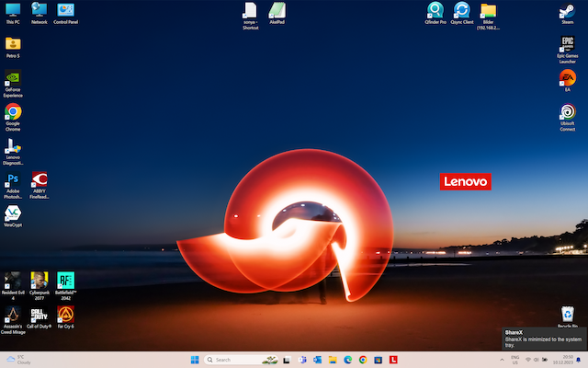Open the weather widget showing Cloudy
This screenshot has height=368, width=588.
point(18,359)
